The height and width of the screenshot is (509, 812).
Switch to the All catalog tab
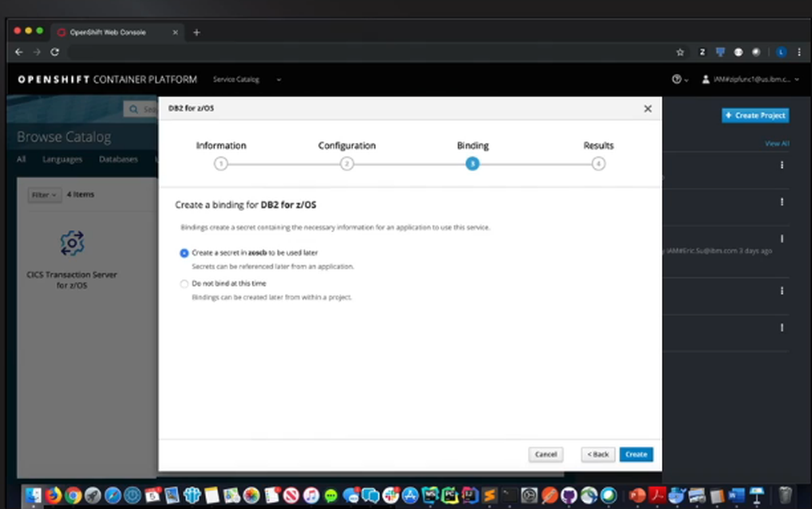click(x=21, y=159)
